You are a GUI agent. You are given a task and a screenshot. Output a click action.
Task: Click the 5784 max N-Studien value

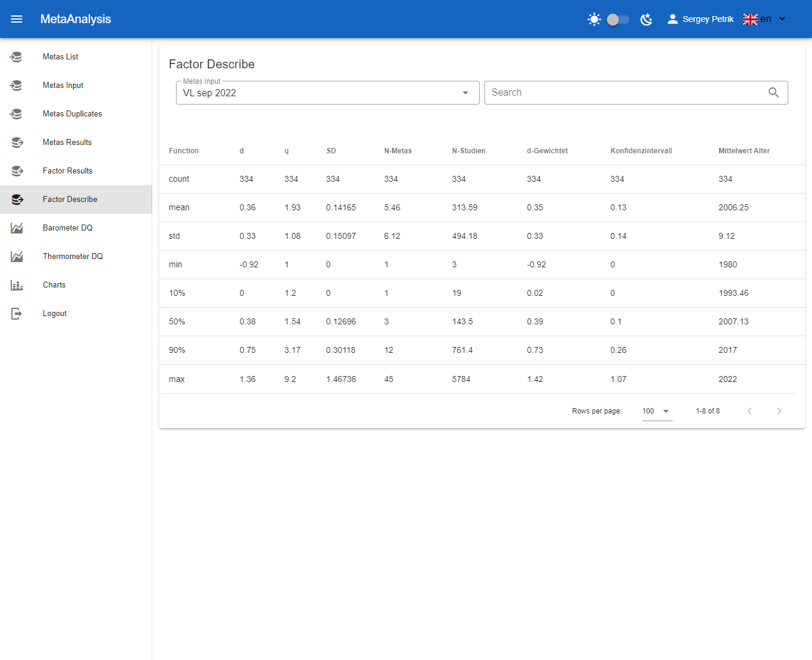coord(461,379)
